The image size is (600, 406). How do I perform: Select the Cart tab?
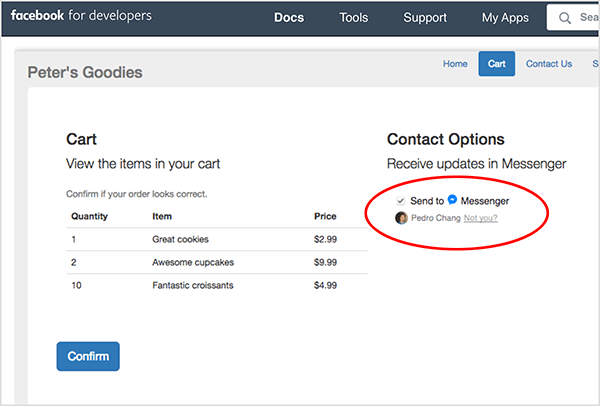pos(496,64)
